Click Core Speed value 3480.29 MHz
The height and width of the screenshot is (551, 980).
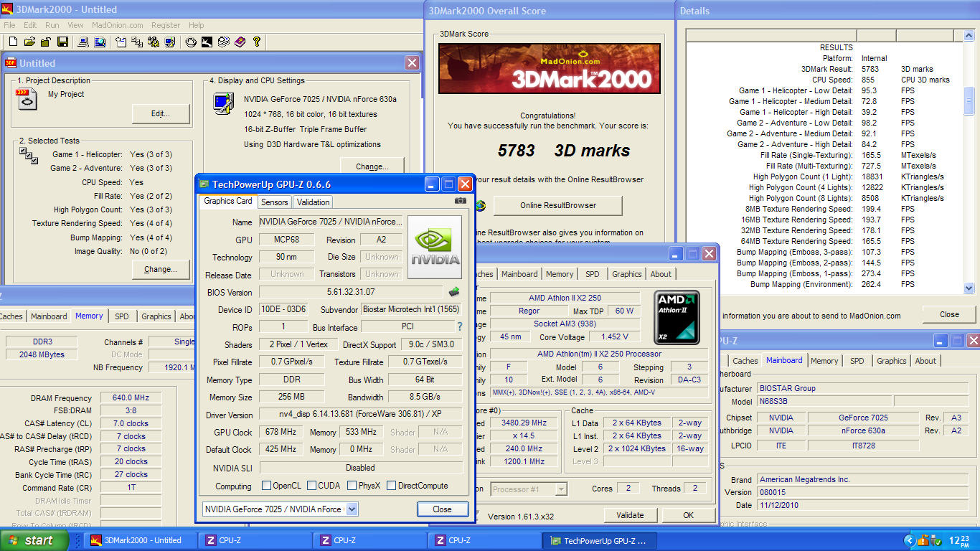(x=524, y=423)
